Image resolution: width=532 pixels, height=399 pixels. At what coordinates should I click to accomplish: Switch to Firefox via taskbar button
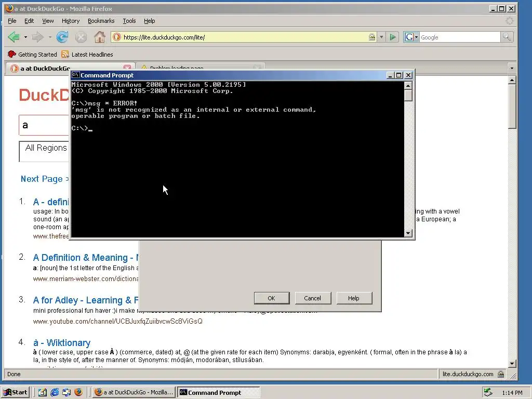pos(134,392)
